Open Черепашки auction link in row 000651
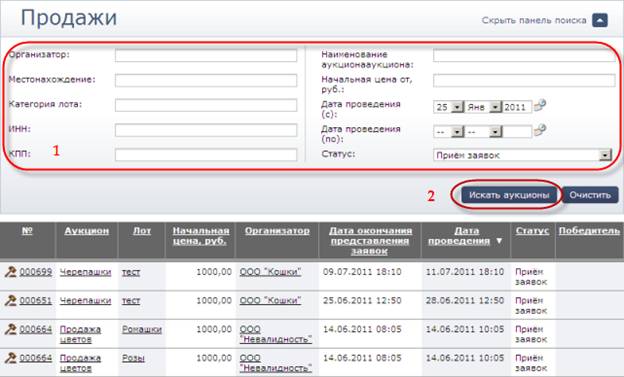624x377 pixels. pos(85,301)
